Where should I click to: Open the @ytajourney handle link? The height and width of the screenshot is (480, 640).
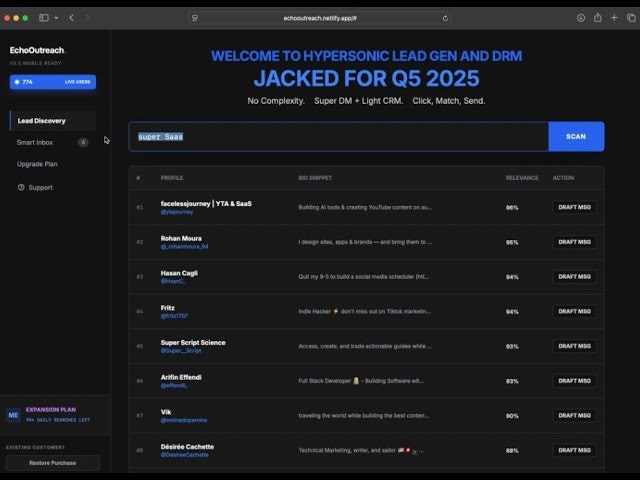[177, 212]
